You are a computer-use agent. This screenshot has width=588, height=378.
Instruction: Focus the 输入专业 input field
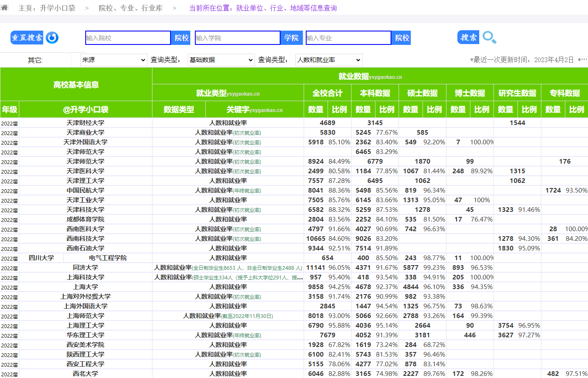coord(348,38)
